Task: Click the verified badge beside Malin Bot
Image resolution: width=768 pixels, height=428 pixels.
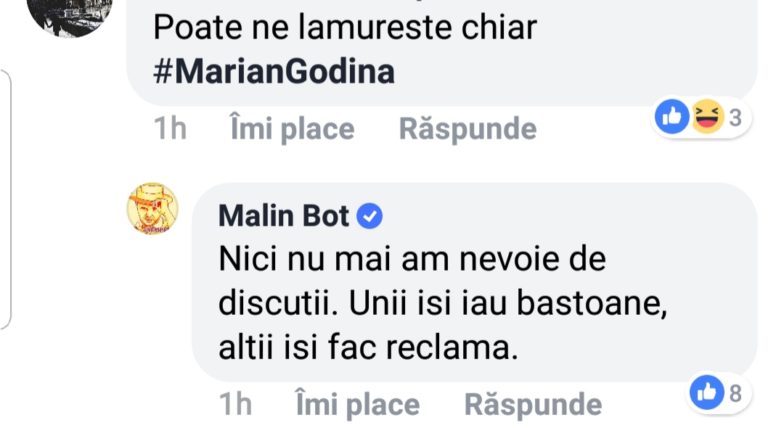Action: click(x=370, y=215)
